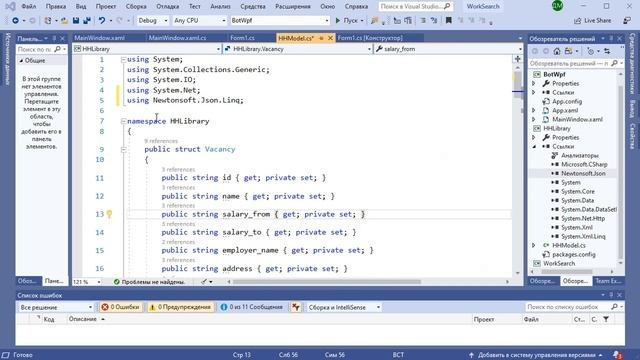Save the current file with the disk icon
This screenshot has width=640, height=360.
tap(76, 20)
